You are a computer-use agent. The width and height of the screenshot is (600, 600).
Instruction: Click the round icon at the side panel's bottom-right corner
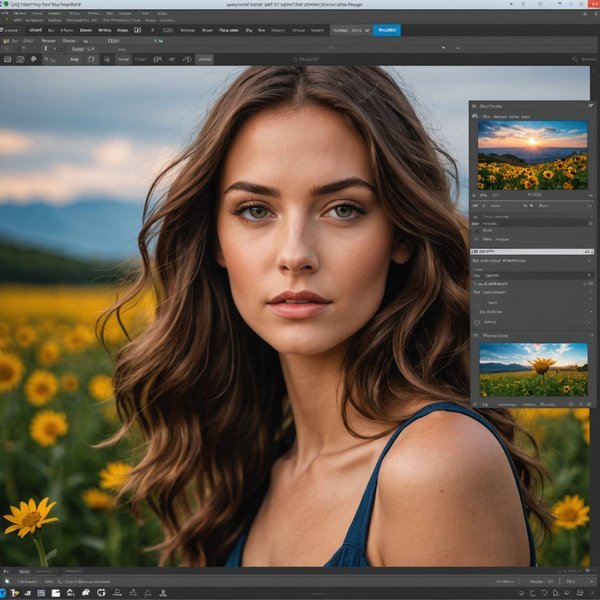[x=589, y=404]
